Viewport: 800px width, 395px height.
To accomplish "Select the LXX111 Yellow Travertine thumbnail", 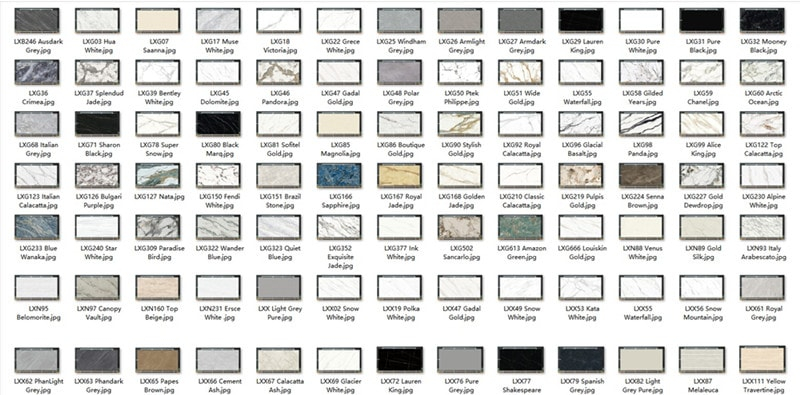I will tap(762, 360).
